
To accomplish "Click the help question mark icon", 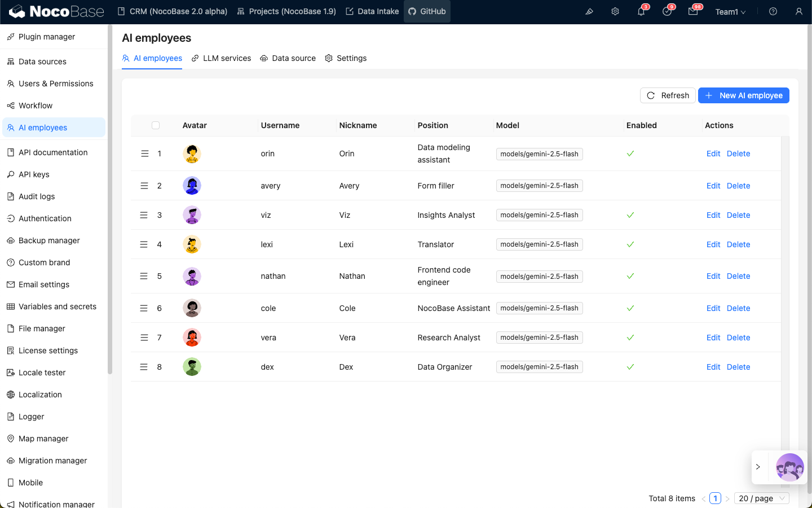I will click(x=773, y=12).
